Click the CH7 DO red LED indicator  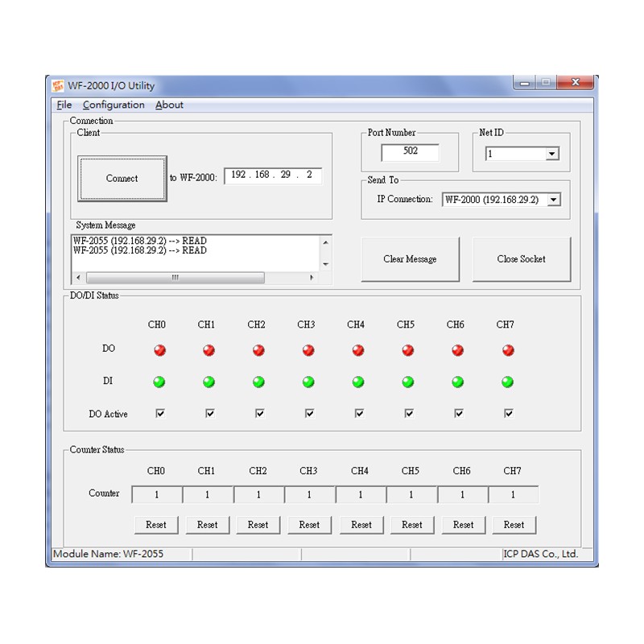click(x=507, y=349)
